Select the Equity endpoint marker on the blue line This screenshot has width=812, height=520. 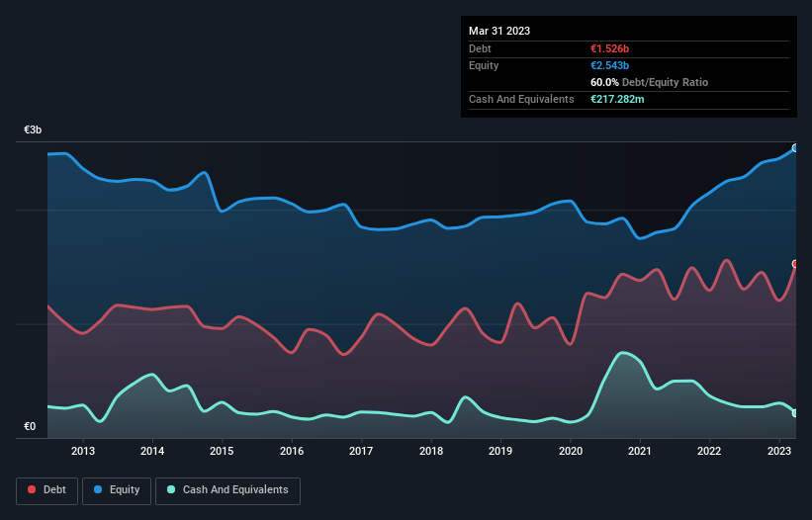point(795,148)
